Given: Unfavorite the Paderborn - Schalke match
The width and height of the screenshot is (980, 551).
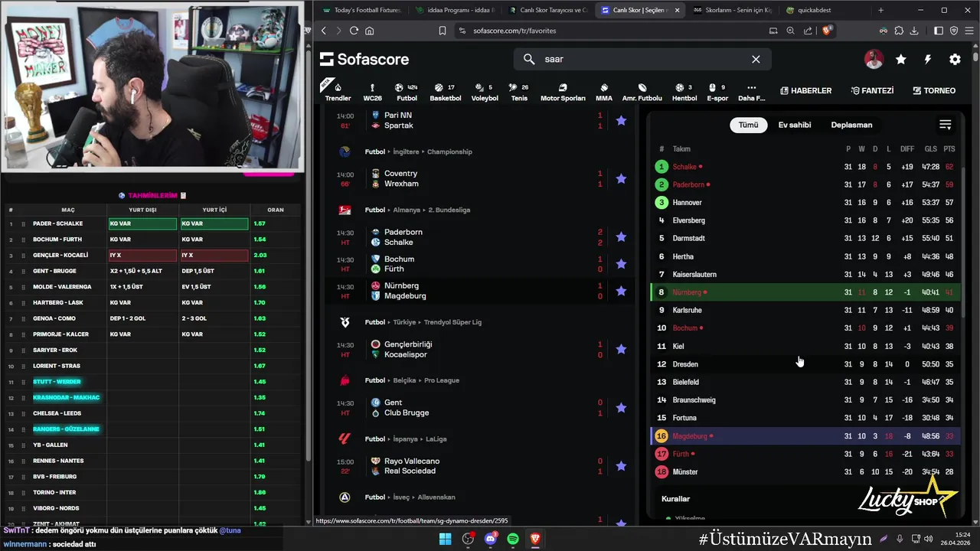Looking at the screenshot, I should pyautogui.click(x=621, y=237).
